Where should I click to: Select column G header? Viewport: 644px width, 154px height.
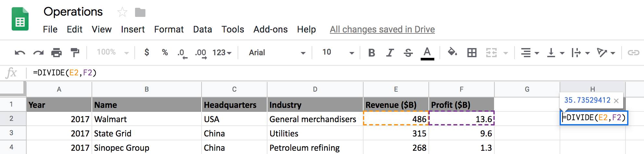(527, 89)
